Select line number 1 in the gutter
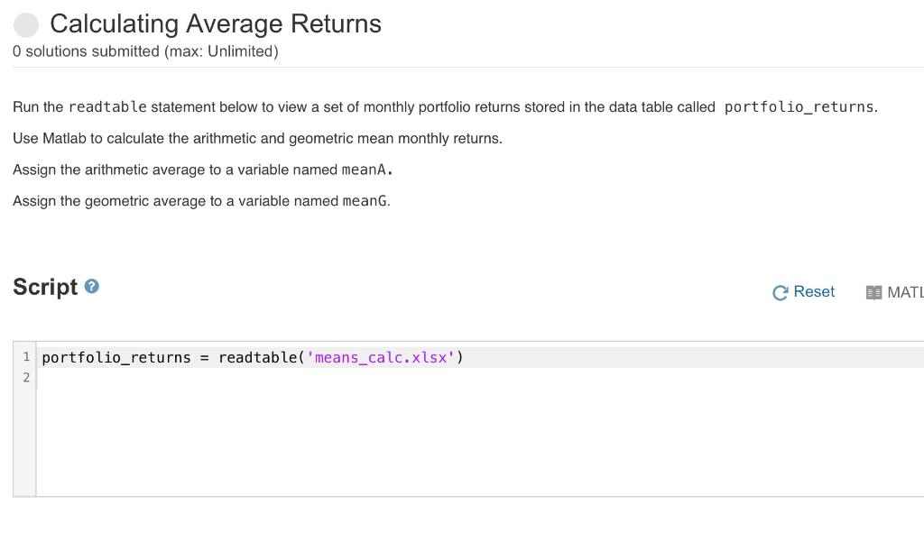Screen dimensions: 924x560 point(26,357)
